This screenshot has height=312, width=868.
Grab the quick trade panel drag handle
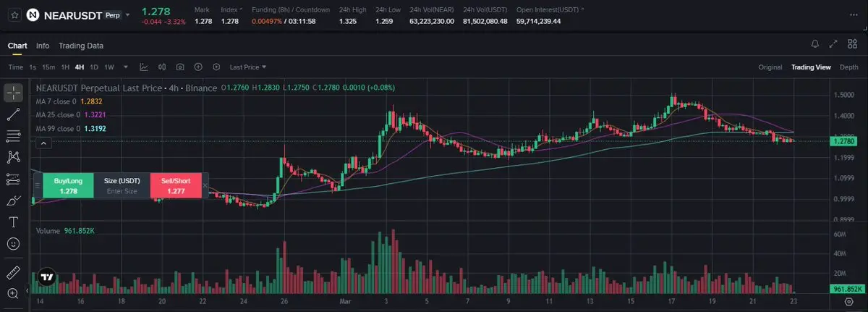click(x=38, y=185)
